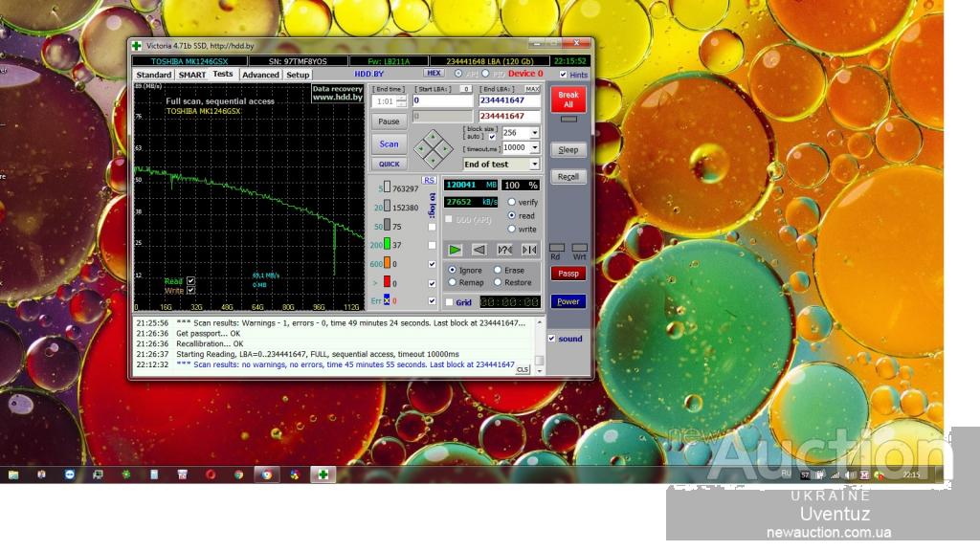Viewport: 980px width, 551px height.
Task: Click the Sleep button
Action: point(568,149)
